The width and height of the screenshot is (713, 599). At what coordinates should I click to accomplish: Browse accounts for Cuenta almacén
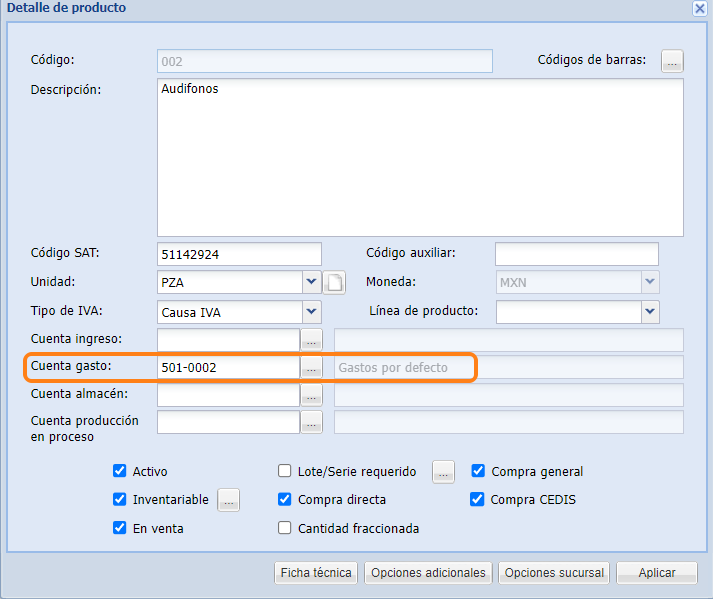click(312, 395)
